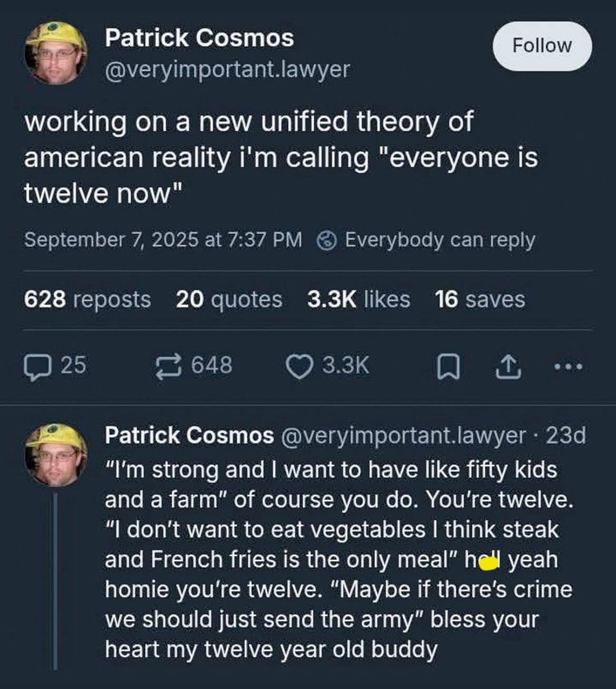Save post with bookmark icon
616x689 pixels.
449,366
